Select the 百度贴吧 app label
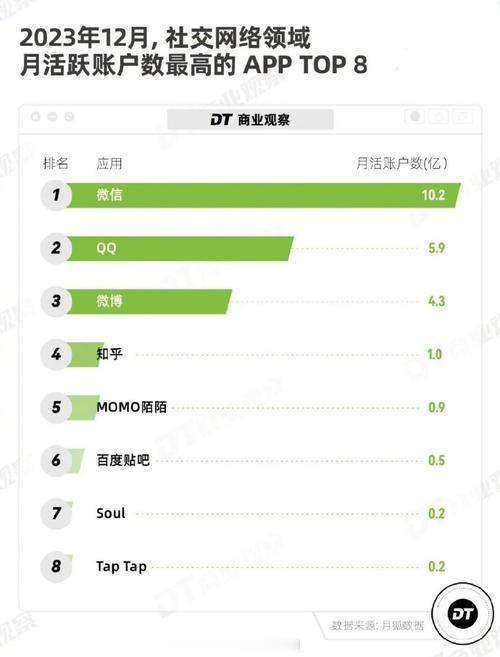The image size is (500, 657). tap(123, 460)
